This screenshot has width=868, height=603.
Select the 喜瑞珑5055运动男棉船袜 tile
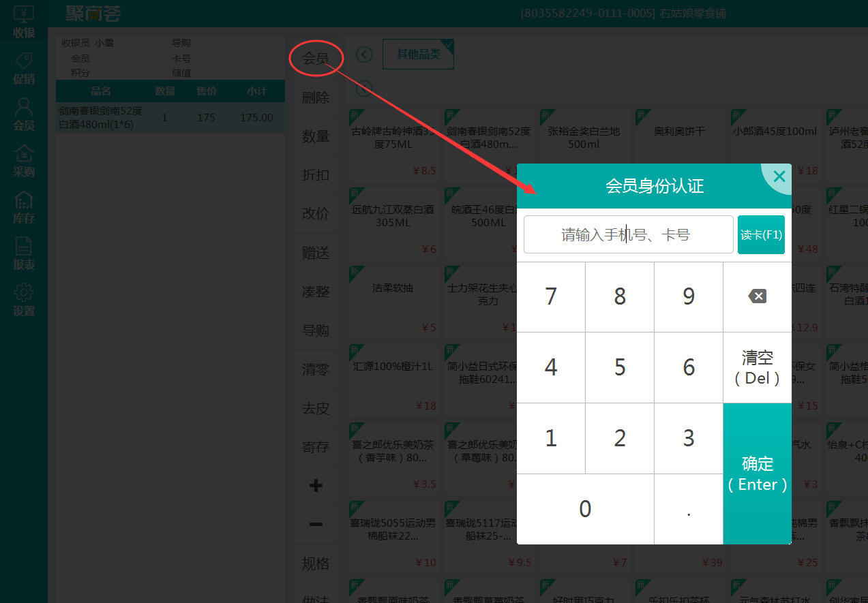click(393, 536)
